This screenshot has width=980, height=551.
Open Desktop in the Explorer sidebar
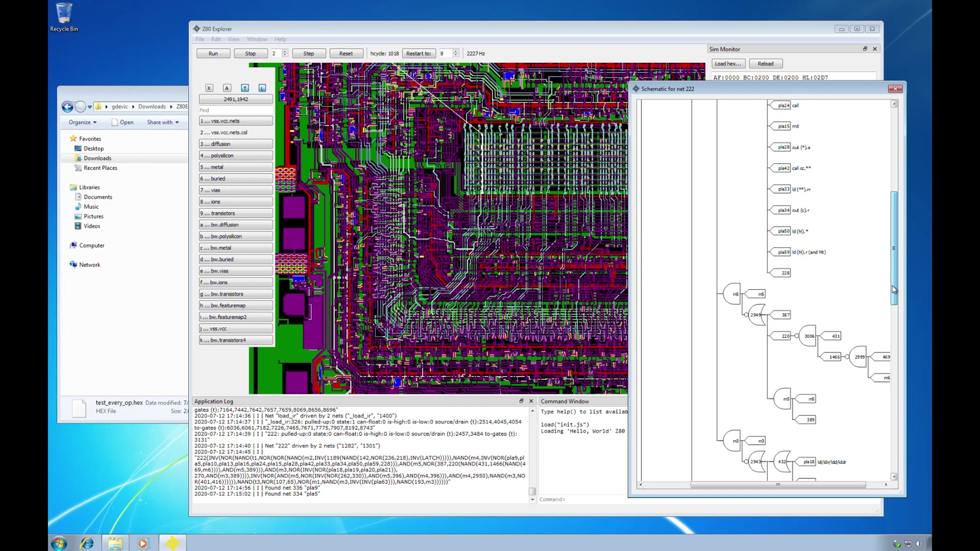(x=94, y=149)
